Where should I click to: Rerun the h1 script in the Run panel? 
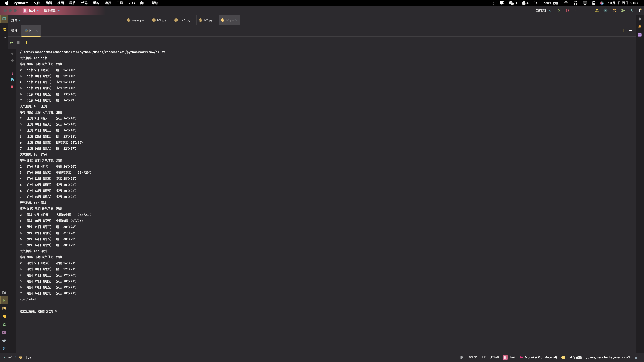12,43
